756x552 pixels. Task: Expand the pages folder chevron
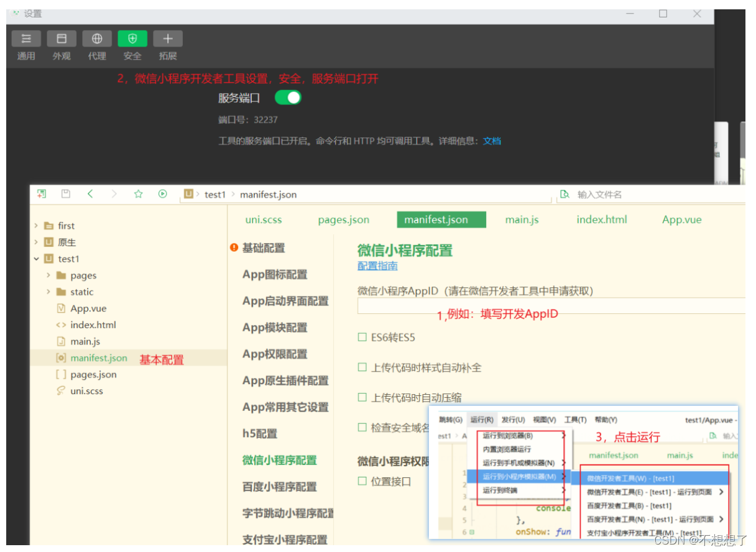[x=48, y=275]
